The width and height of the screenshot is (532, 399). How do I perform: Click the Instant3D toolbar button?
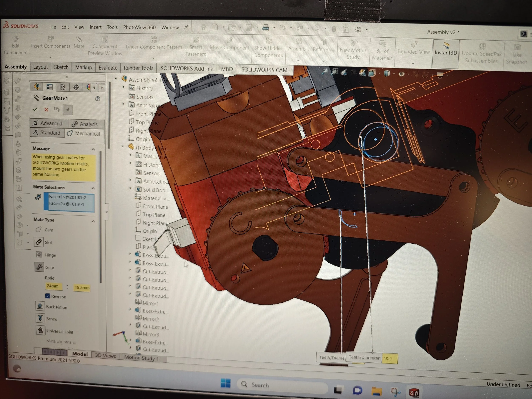445,49
